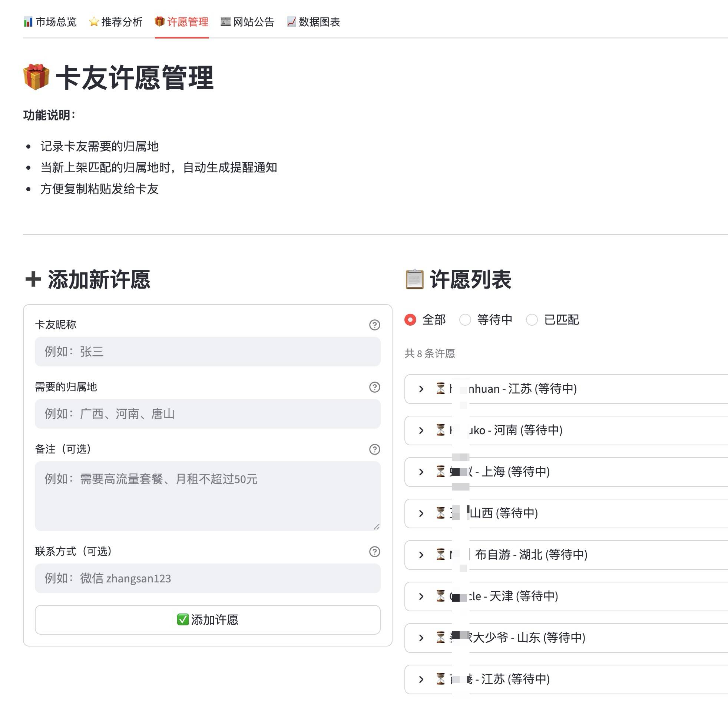
Task: Select the 等待中 radio filter
Action: click(x=465, y=319)
